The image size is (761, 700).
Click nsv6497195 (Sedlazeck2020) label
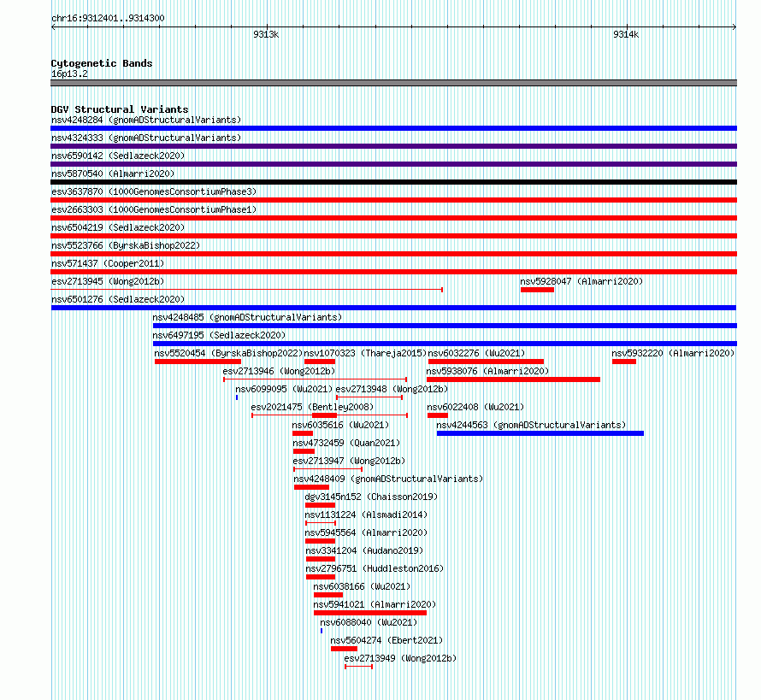[x=219, y=335]
